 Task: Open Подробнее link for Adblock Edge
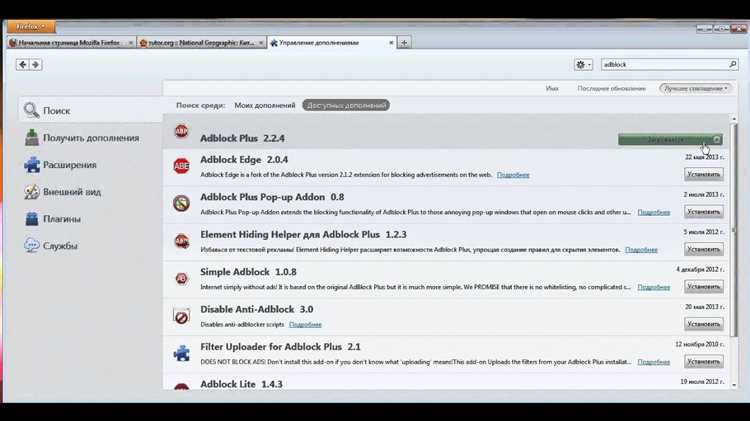pyautogui.click(x=513, y=175)
